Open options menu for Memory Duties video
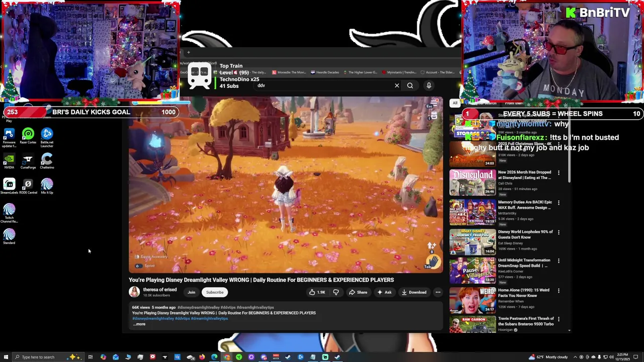This screenshot has height=362, width=644. tap(558, 203)
